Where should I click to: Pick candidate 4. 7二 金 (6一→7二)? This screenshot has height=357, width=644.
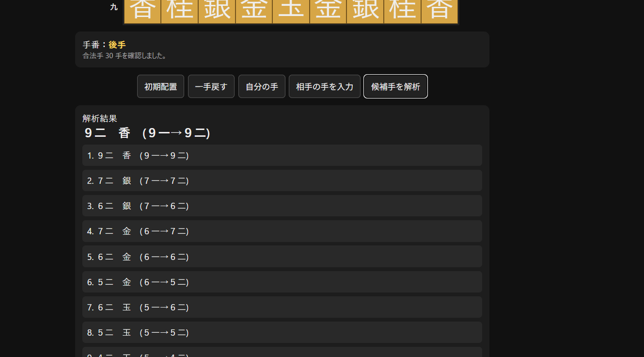pos(282,231)
